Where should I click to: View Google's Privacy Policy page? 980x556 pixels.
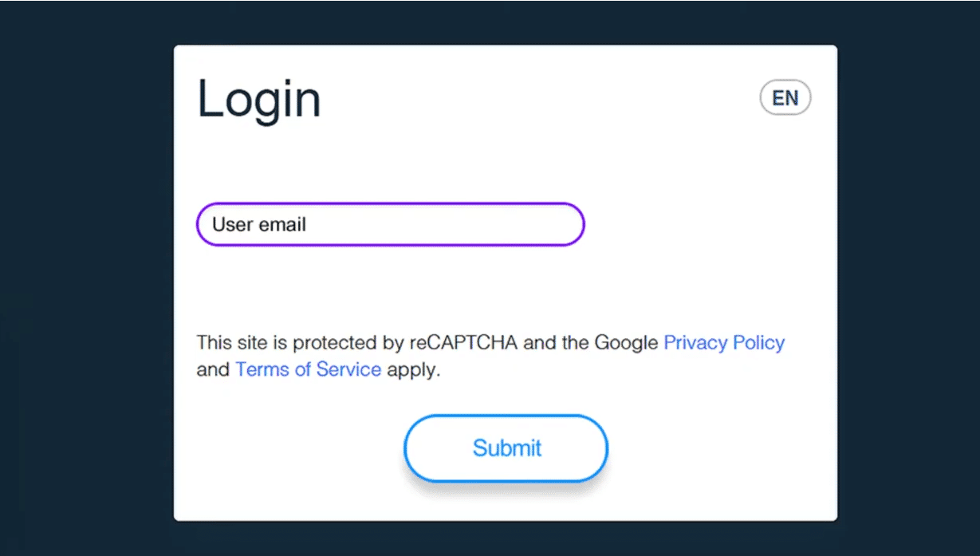coord(724,343)
